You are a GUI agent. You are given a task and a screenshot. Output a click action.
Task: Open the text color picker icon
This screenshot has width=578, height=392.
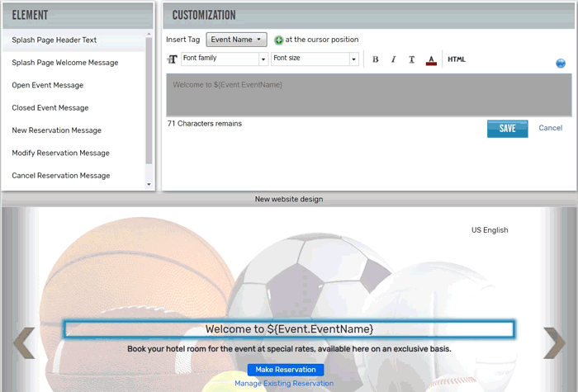[431, 59]
